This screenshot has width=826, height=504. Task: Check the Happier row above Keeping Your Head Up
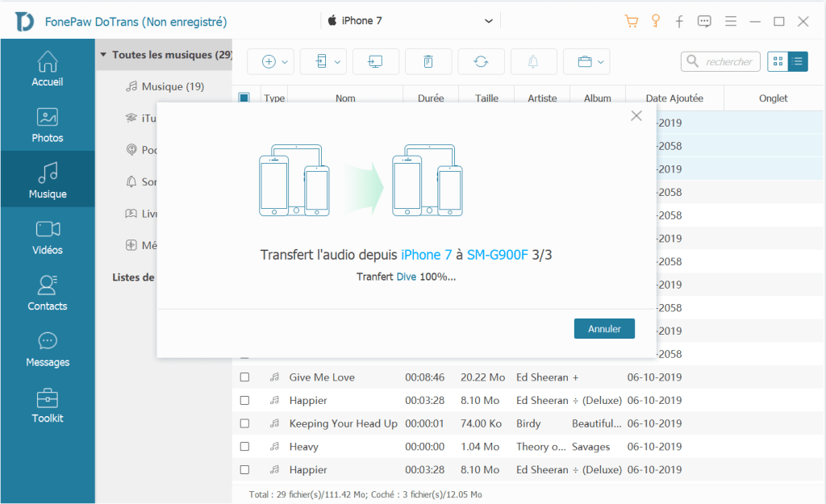[x=244, y=400]
